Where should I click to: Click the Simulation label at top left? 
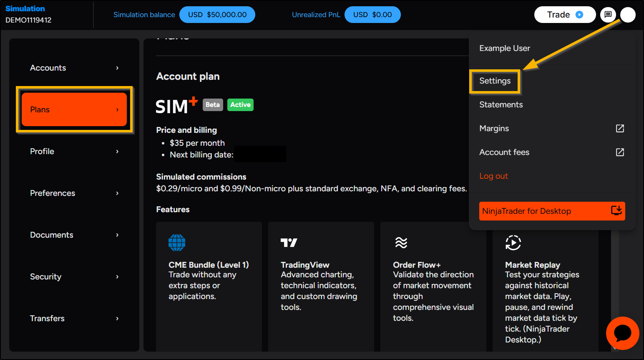tap(25, 8)
